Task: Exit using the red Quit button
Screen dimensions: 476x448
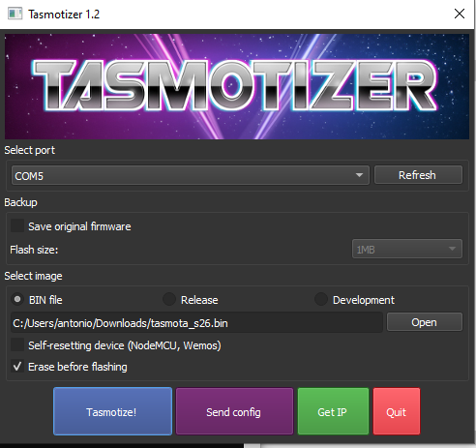Action: point(397,411)
